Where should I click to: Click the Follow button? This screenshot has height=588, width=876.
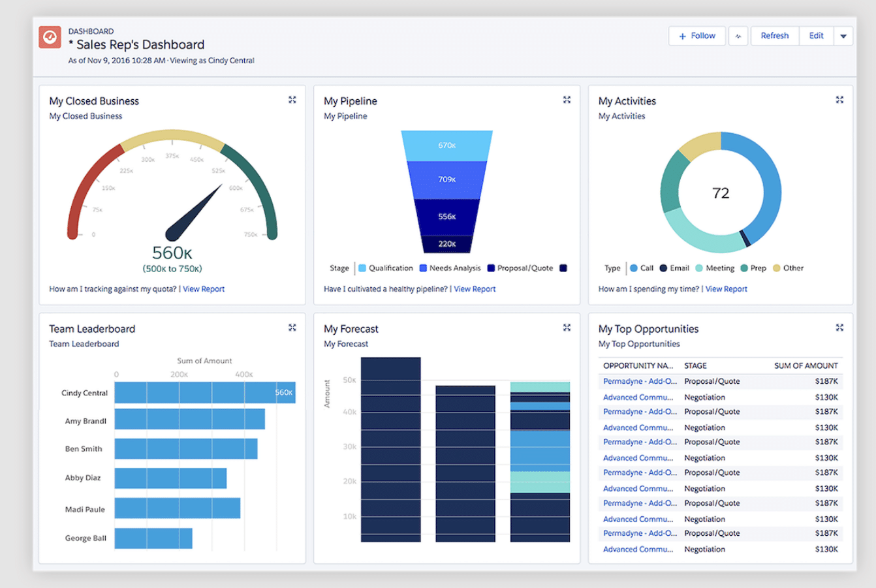point(696,36)
